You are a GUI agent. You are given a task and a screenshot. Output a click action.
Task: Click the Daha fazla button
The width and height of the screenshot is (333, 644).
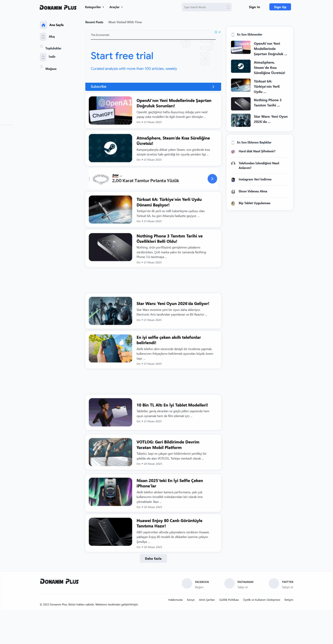[153, 558]
